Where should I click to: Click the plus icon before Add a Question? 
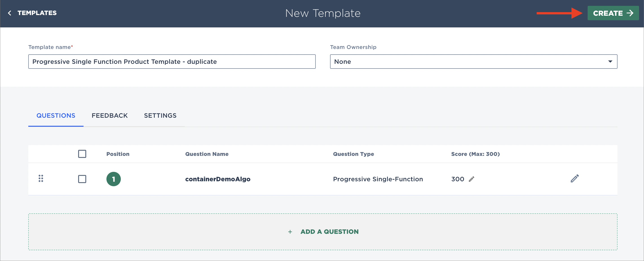point(290,232)
